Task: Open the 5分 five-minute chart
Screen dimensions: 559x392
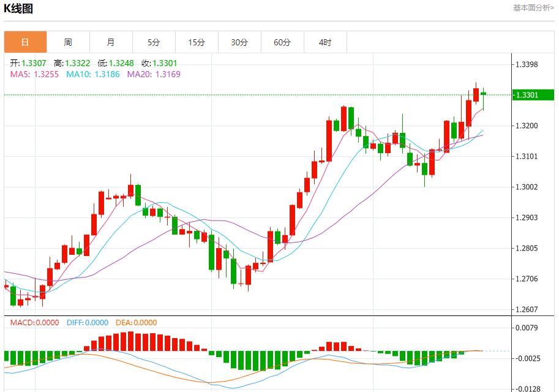Action: pyautogui.click(x=154, y=42)
